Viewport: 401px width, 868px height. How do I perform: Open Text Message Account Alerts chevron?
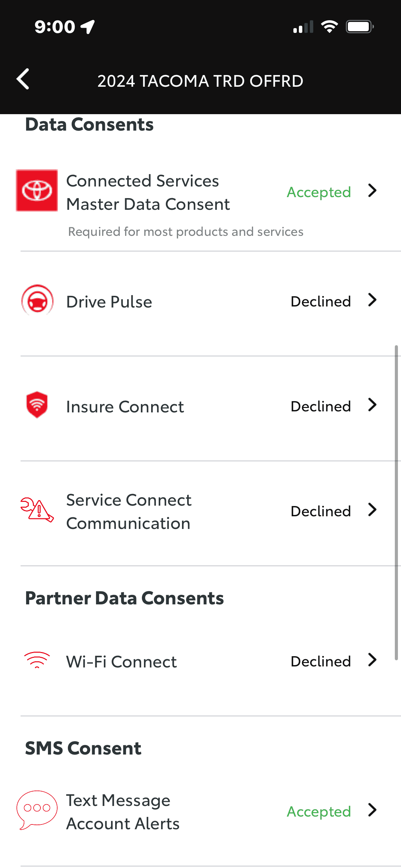click(x=372, y=810)
